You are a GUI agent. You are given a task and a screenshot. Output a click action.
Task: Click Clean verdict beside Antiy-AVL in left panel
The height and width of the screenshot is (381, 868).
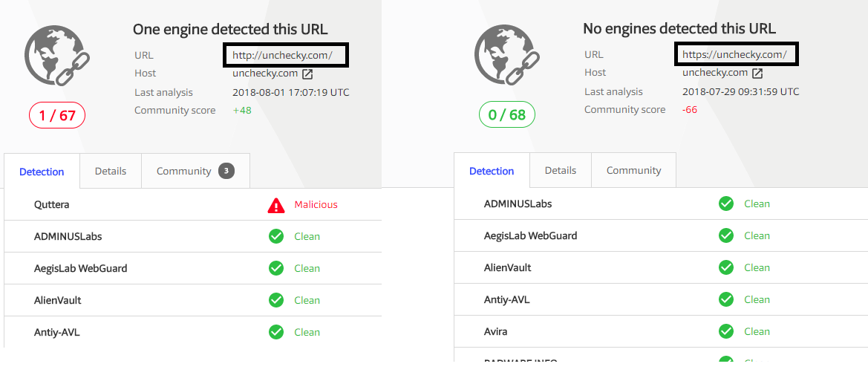(307, 332)
